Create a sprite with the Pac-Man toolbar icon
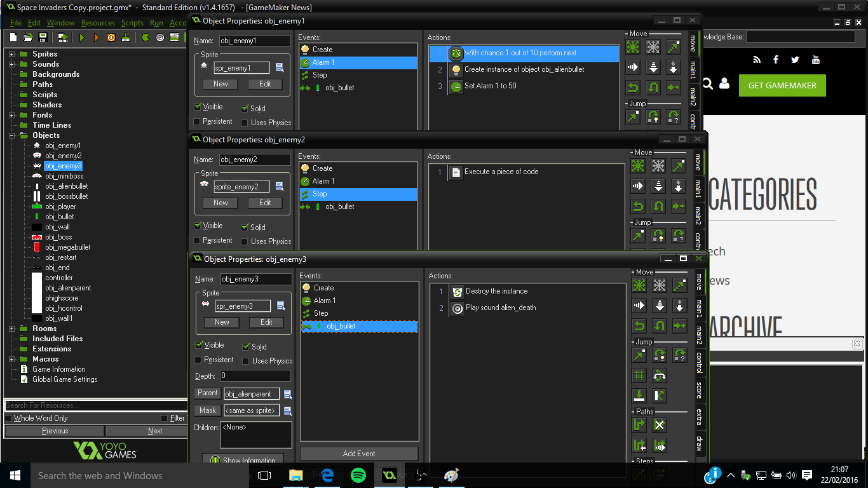Screen dimensions: 868x488 tap(146, 37)
